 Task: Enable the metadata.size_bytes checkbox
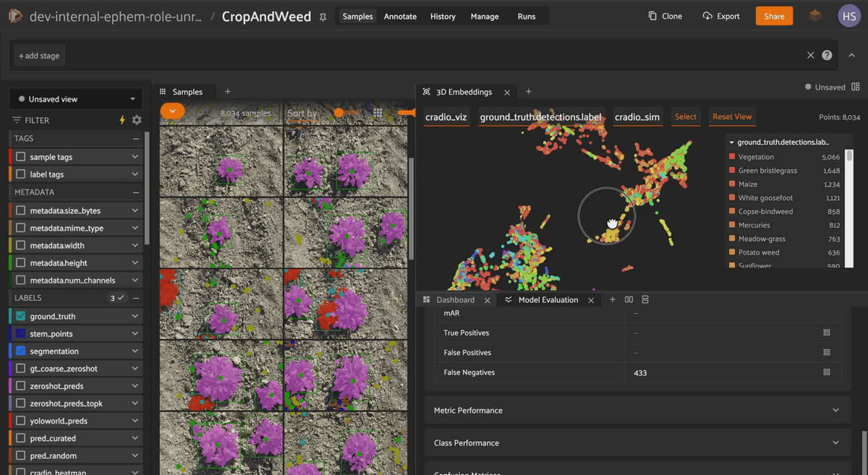click(x=20, y=210)
